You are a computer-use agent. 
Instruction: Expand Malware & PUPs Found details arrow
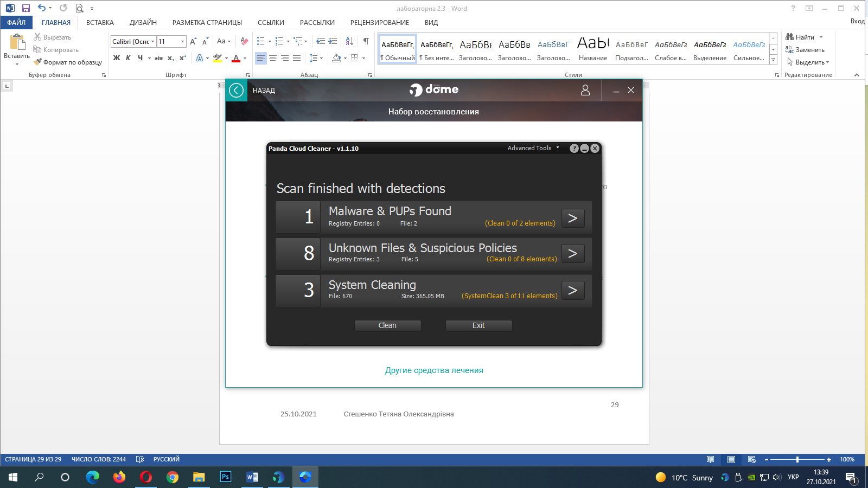(x=573, y=218)
